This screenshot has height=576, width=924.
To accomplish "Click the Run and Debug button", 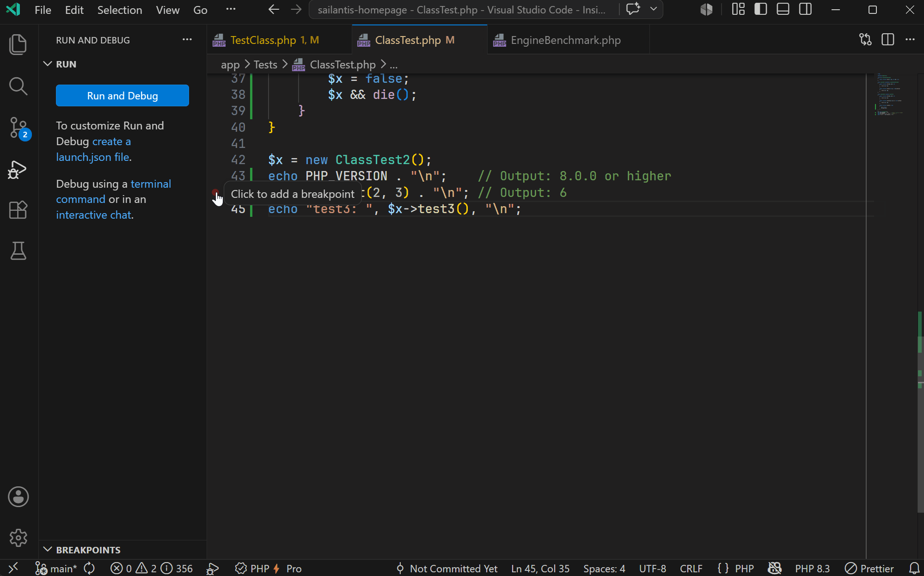I will [122, 96].
